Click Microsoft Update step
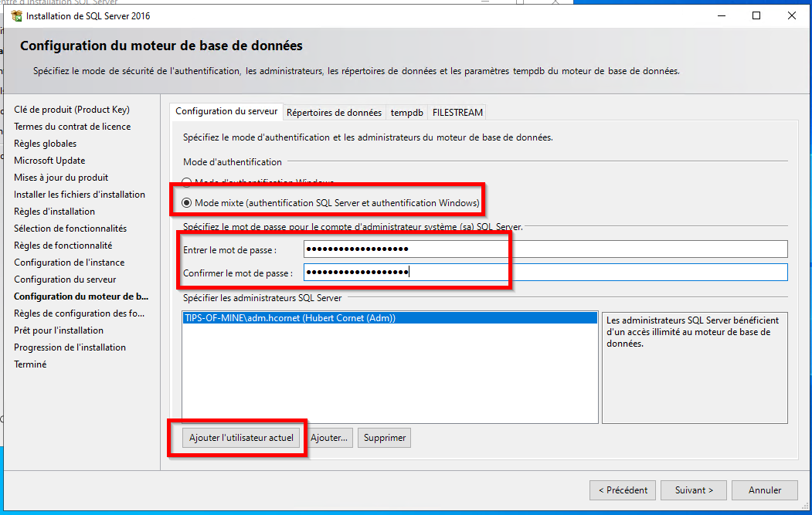This screenshot has width=812, height=515. pos(49,161)
